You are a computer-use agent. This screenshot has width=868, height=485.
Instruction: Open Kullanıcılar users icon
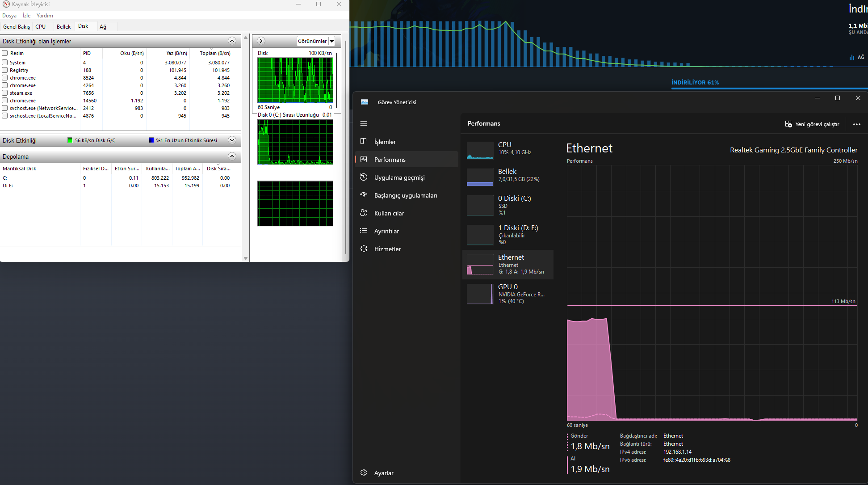coord(364,213)
